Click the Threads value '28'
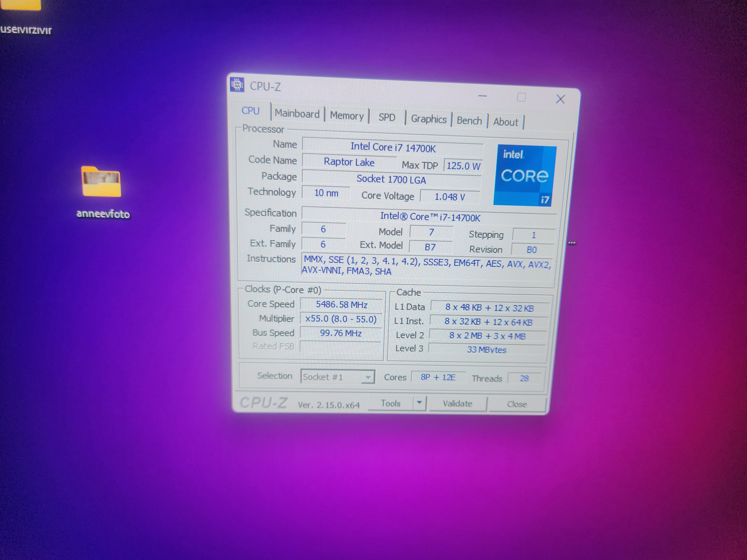The image size is (747, 560). [524, 378]
